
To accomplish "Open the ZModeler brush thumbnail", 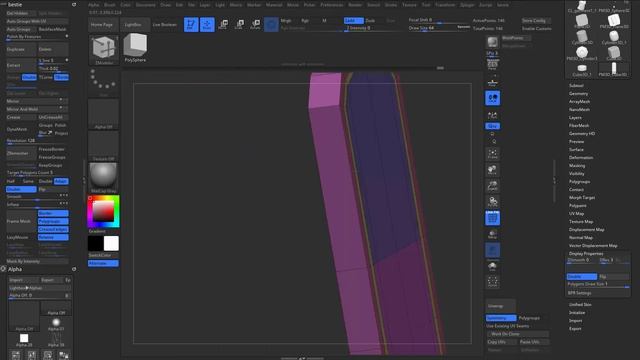I will pos(104,50).
